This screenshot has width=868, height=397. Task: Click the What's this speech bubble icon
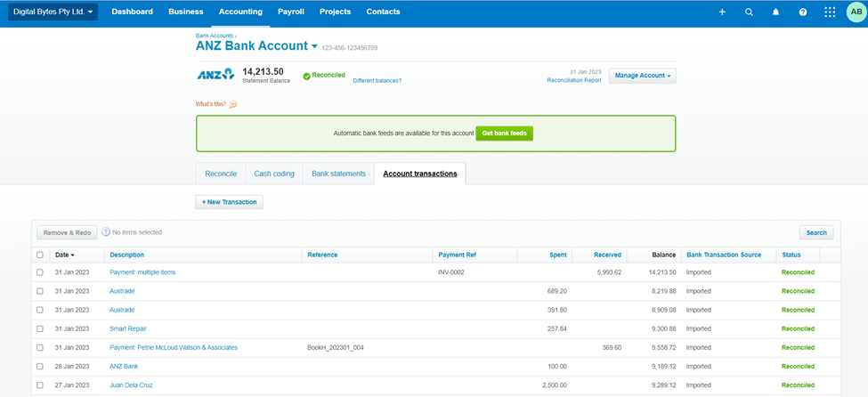233,104
